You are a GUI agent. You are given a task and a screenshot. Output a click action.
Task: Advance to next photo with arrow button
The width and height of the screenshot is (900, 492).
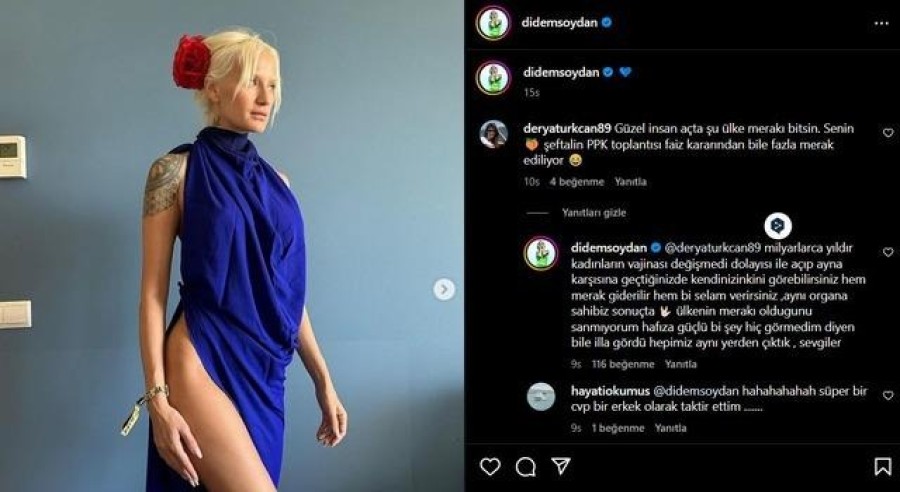click(x=444, y=289)
